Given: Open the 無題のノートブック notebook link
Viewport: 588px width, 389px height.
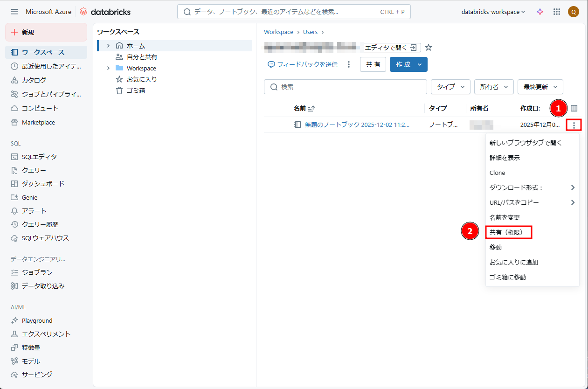Looking at the screenshot, I should pos(357,125).
